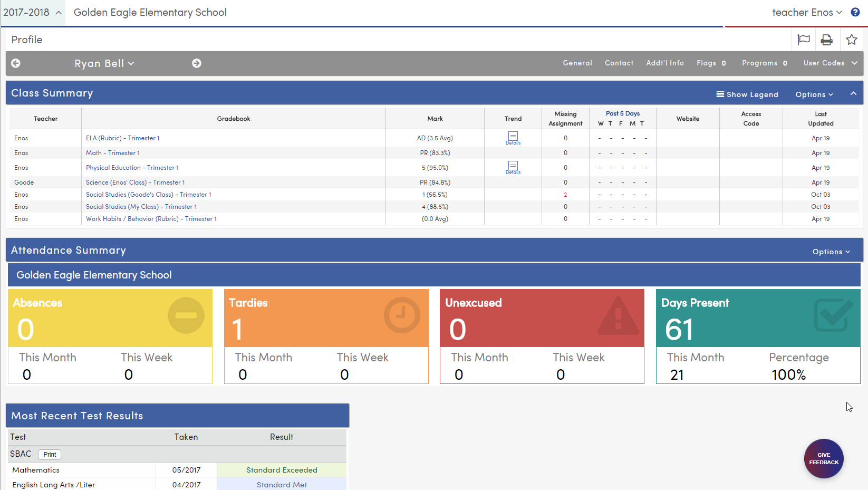This screenshot has width=868, height=490.
Task: Click the missing assignments count for Social Studies
Action: click(x=565, y=194)
